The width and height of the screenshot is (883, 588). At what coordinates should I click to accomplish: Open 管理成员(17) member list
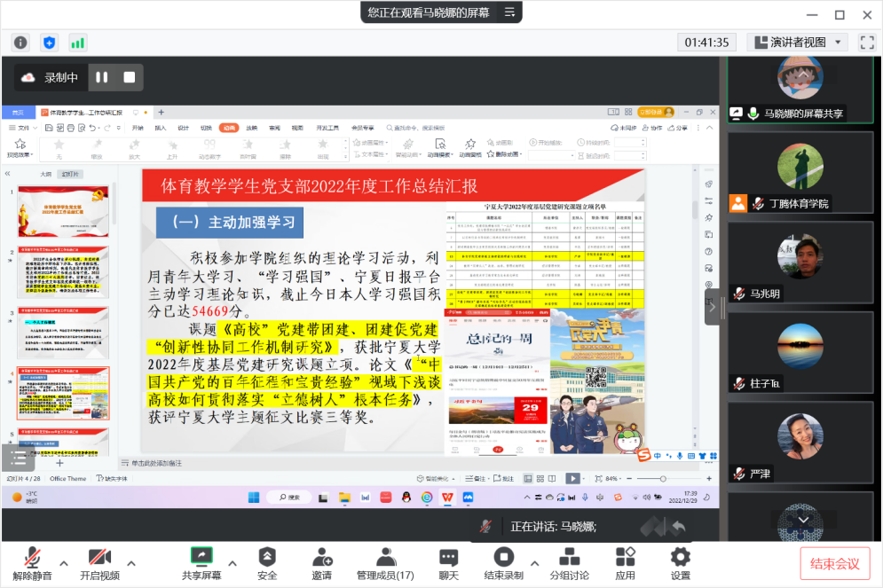[x=385, y=564]
